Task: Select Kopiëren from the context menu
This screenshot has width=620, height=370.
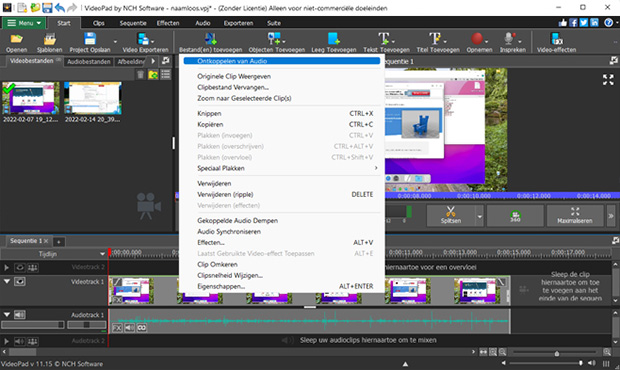Action: pos(282,125)
